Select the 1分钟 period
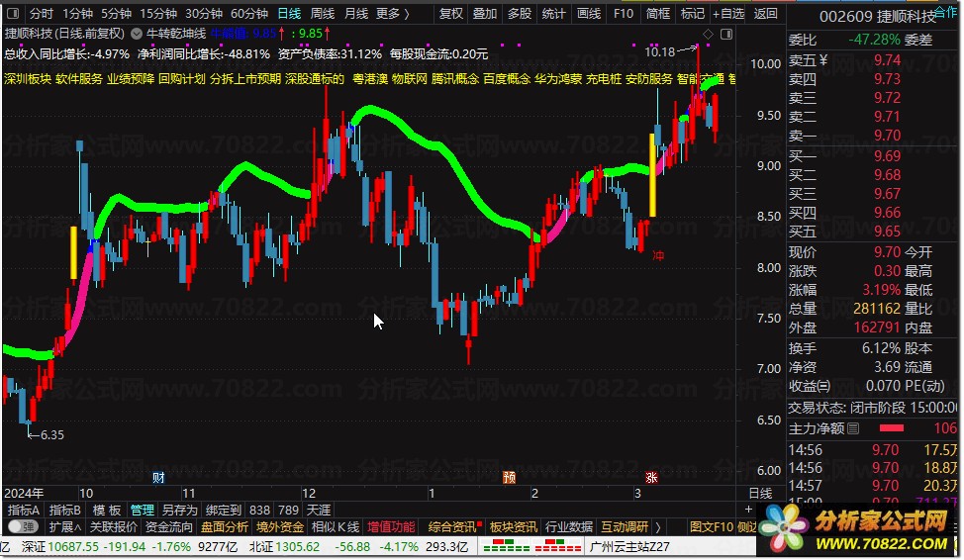Viewport: 964px width, 560px height. (x=77, y=13)
